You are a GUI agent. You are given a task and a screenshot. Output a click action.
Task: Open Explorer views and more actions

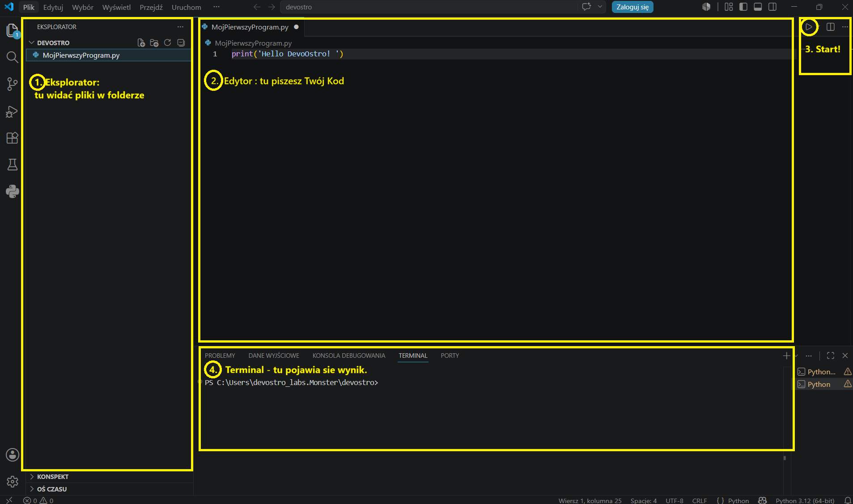[180, 27]
